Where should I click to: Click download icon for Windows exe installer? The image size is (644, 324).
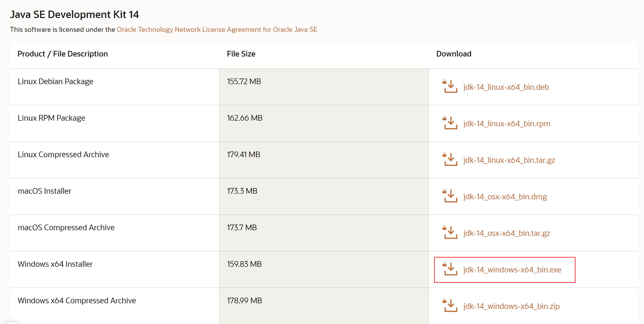450,269
